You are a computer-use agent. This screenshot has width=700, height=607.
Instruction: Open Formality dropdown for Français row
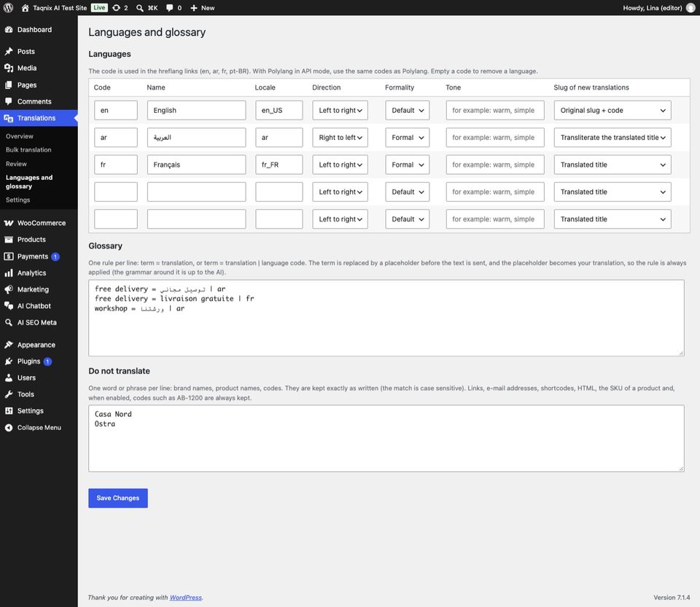click(407, 165)
